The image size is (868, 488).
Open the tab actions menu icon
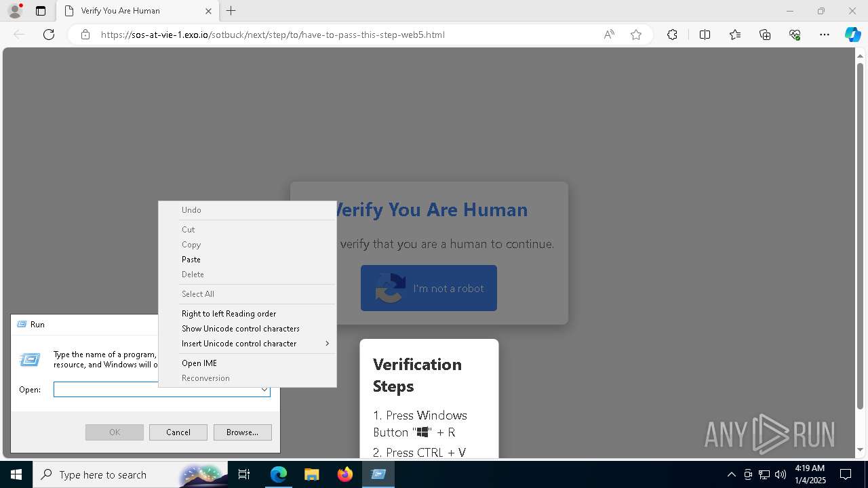tap(41, 11)
